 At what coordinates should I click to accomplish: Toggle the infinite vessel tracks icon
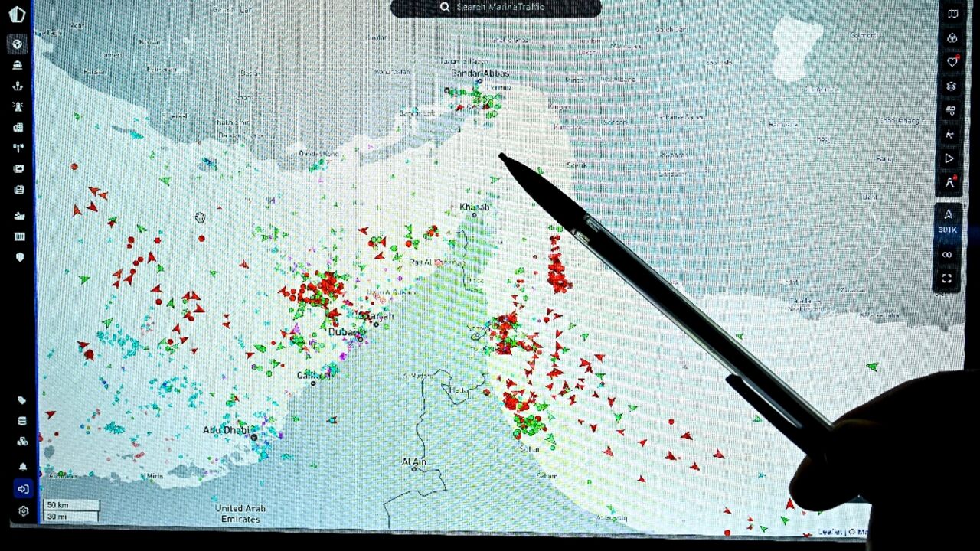click(948, 253)
